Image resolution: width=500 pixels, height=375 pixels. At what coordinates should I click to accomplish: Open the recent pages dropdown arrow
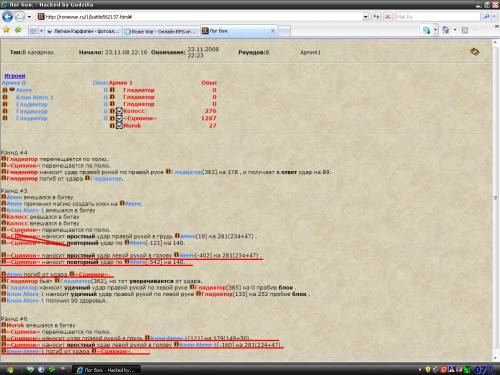29,17
